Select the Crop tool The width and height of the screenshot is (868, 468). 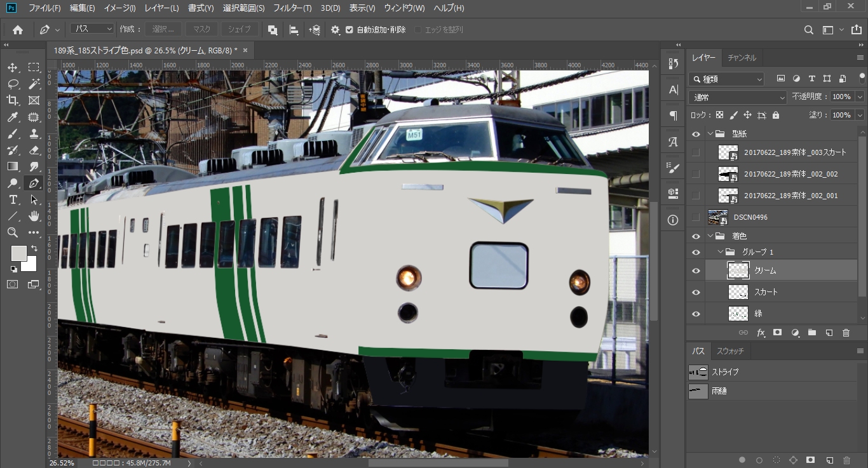(13, 100)
